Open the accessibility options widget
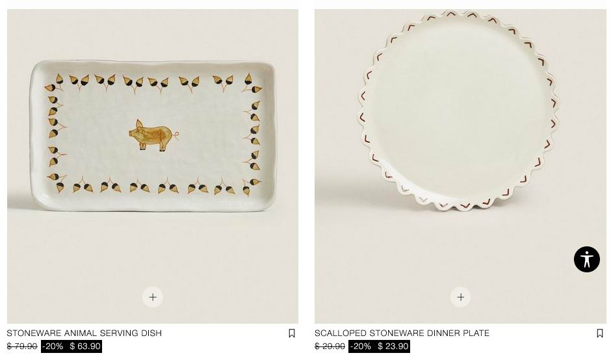The image size is (611, 364). 587,259
